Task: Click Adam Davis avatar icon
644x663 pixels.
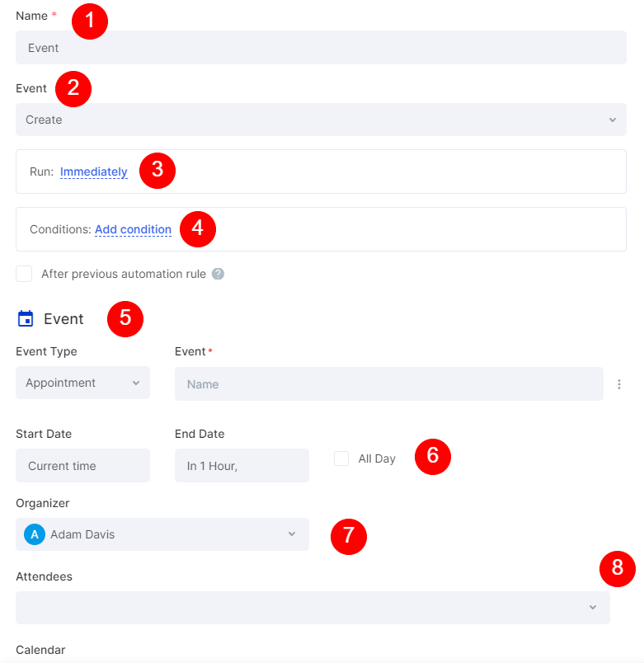Action: coord(35,534)
